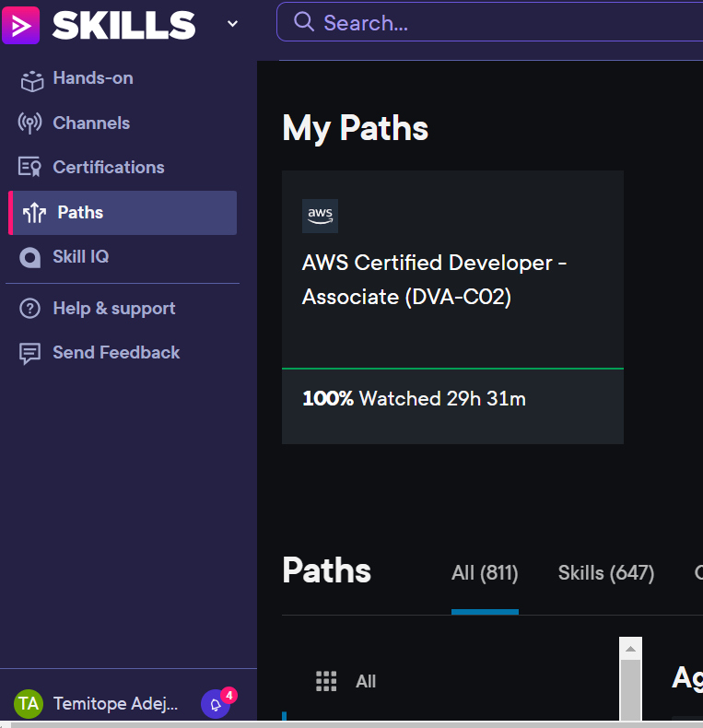Expand the Skills product switcher chevron
703x728 pixels.
click(x=232, y=24)
